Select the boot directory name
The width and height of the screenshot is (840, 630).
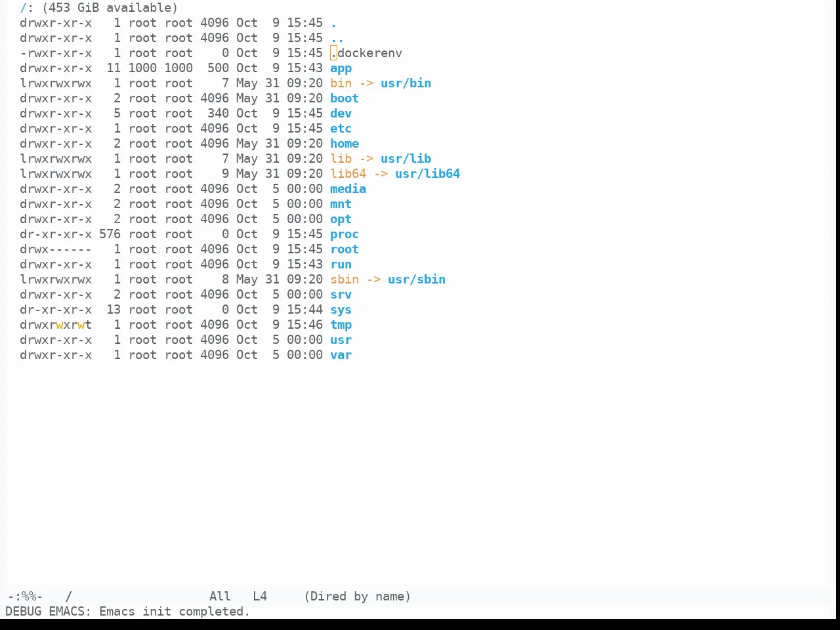pyautogui.click(x=345, y=98)
